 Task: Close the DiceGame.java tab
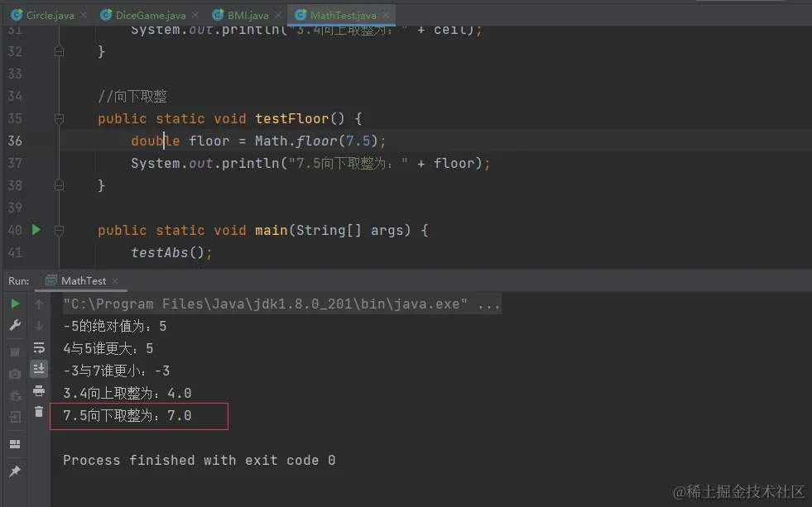click(x=195, y=15)
